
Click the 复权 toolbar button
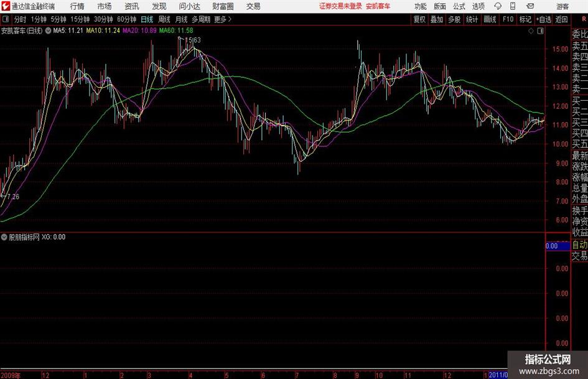click(x=419, y=19)
